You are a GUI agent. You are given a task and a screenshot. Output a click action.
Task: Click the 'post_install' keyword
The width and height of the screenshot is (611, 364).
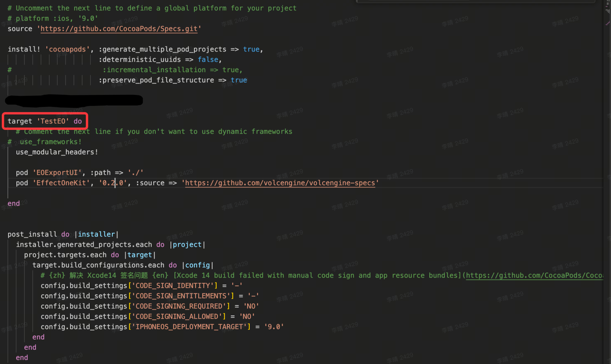pyautogui.click(x=32, y=234)
